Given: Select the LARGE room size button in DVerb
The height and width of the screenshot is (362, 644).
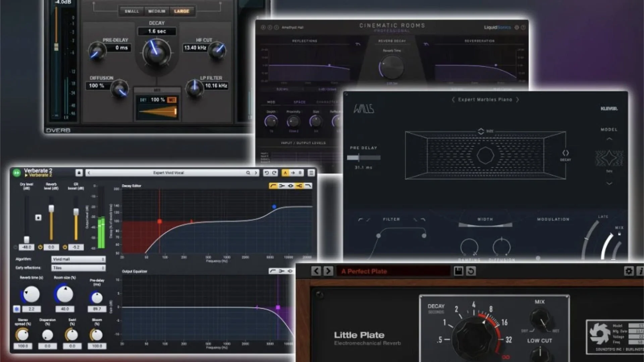Looking at the screenshot, I should pyautogui.click(x=182, y=11).
